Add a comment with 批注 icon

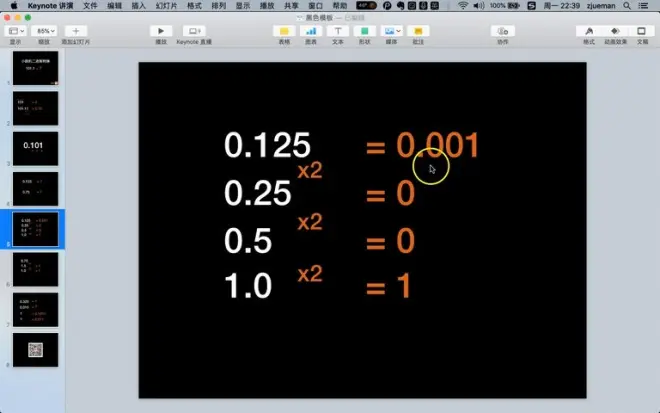click(x=418, y=32)
